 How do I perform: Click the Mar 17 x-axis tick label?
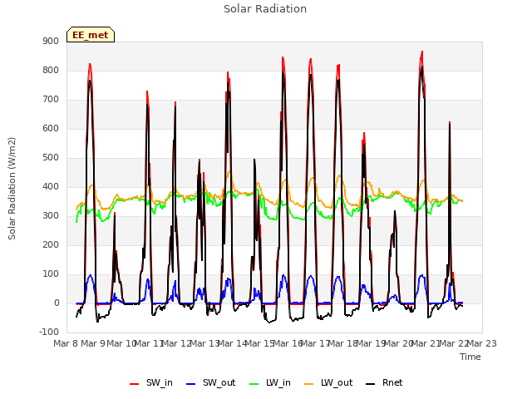tap(316, 343)
